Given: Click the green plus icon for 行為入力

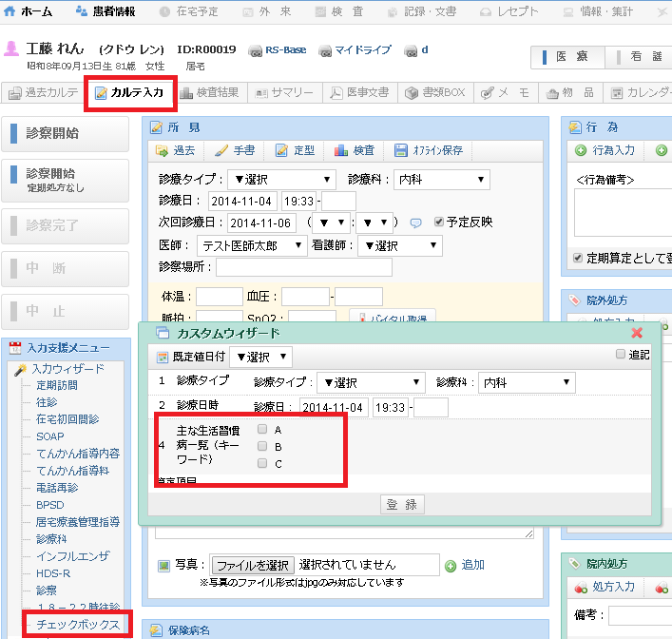Looking at the screenshot, I should [x=581, y=150].
